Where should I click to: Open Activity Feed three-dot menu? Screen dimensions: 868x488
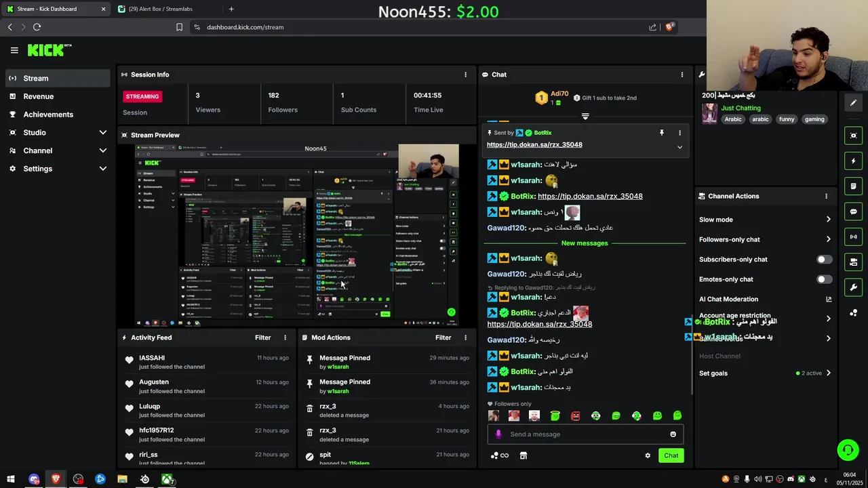285,338
